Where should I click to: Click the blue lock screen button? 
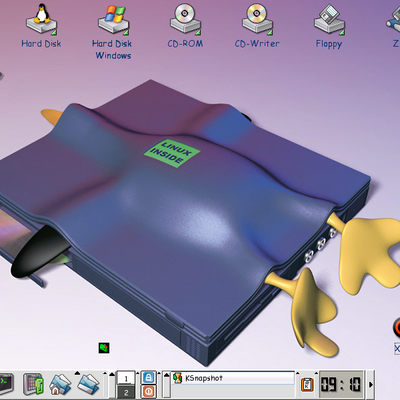tap(148, 377)
